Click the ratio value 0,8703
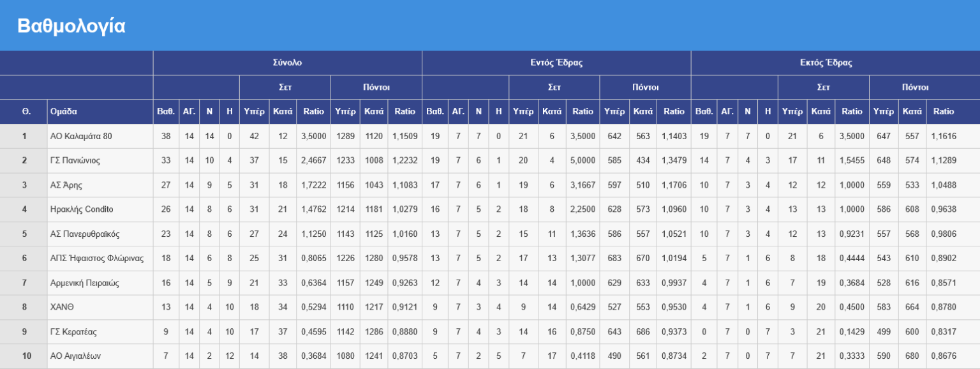980x369 pixels. (405, 356)
